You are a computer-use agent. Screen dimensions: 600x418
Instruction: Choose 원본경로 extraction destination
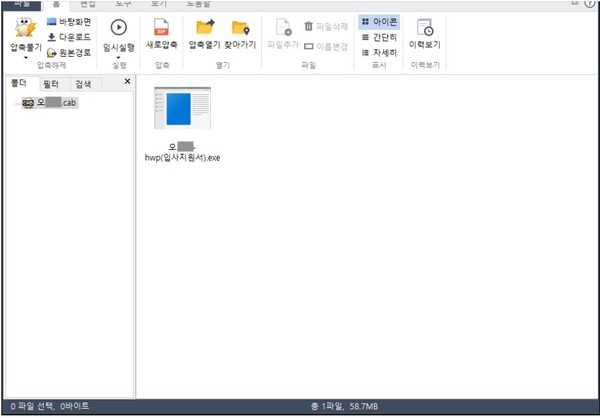pos(69,52)
